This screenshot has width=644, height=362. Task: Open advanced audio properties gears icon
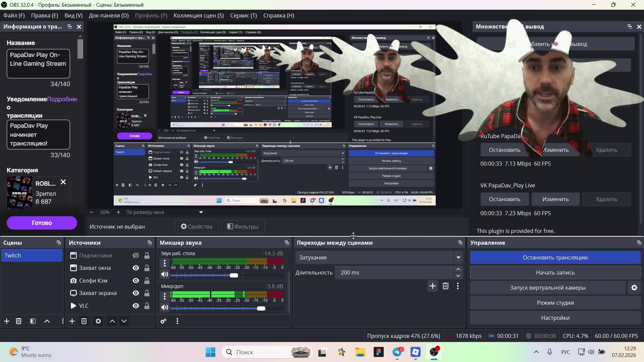163,321
